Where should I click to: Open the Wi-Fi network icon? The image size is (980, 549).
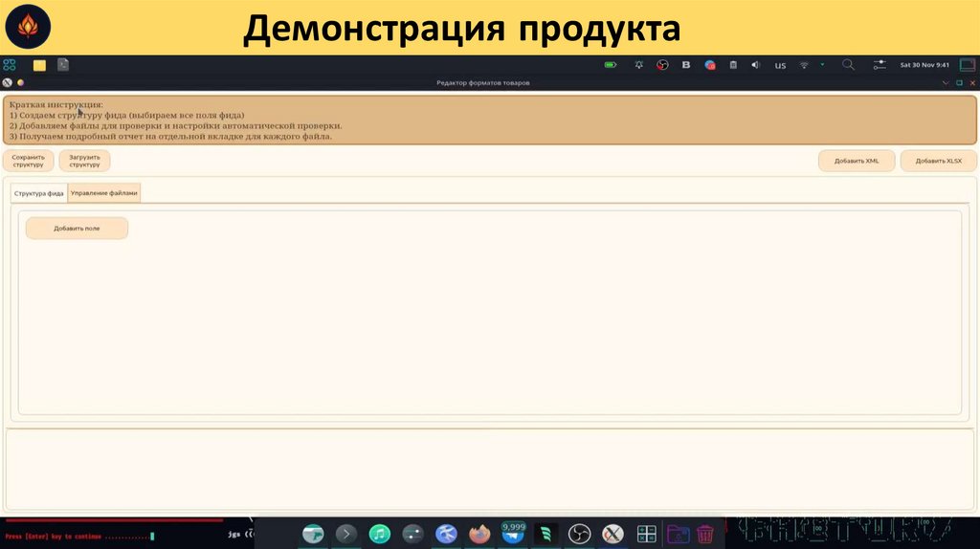click(x=804, y=65)
